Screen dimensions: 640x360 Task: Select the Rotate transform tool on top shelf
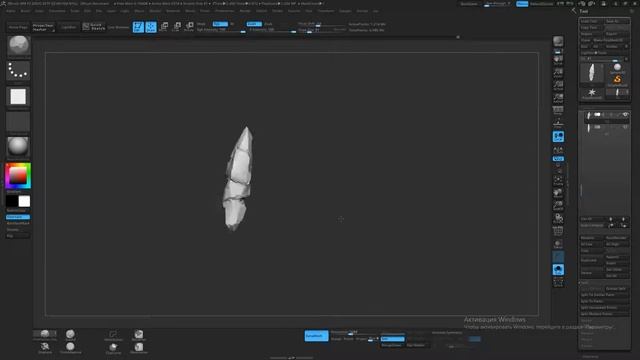coord(189,27)
